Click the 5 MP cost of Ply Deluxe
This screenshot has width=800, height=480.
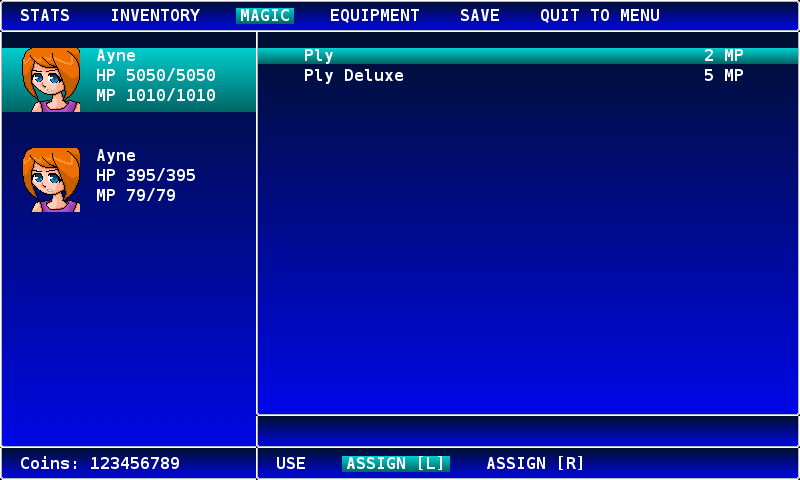pos(723,76)
